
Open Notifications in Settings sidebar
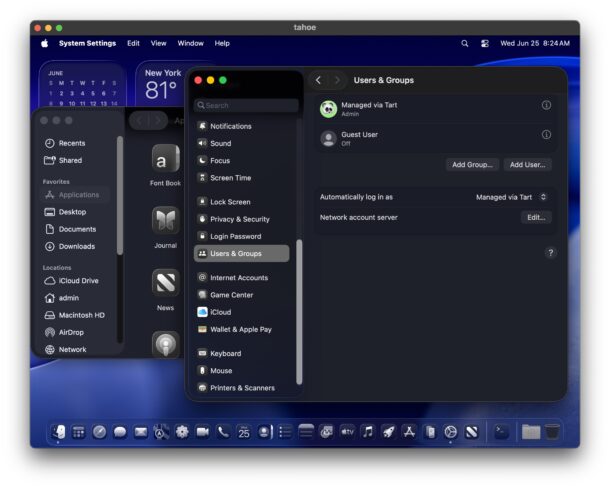coord(242,126)
